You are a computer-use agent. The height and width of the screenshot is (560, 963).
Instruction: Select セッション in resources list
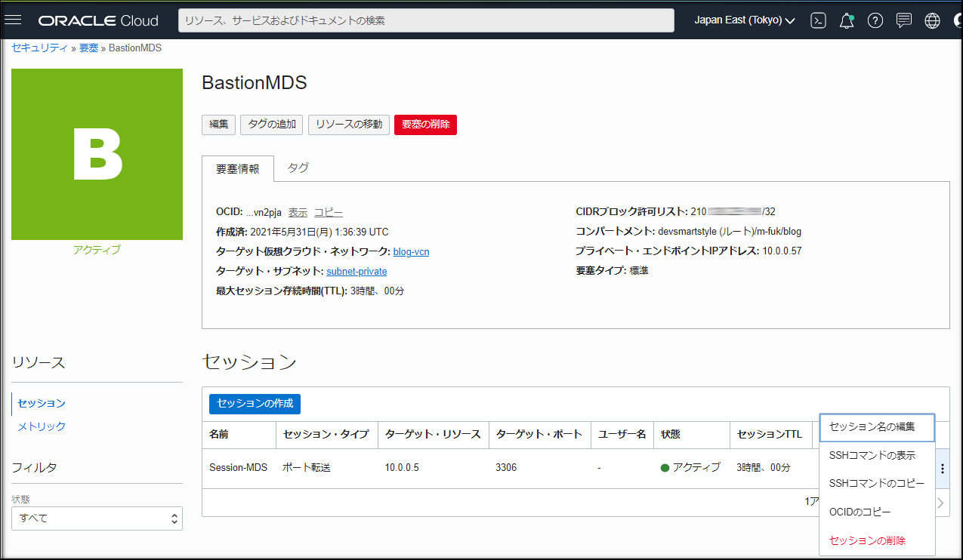click(x=42, y=404)
